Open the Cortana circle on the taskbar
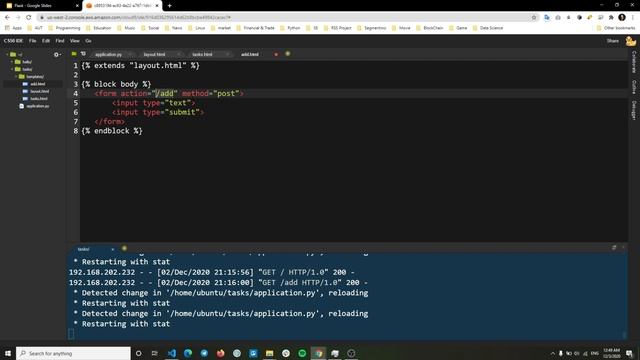Screen dimensions: 640x360 point(138,353)
